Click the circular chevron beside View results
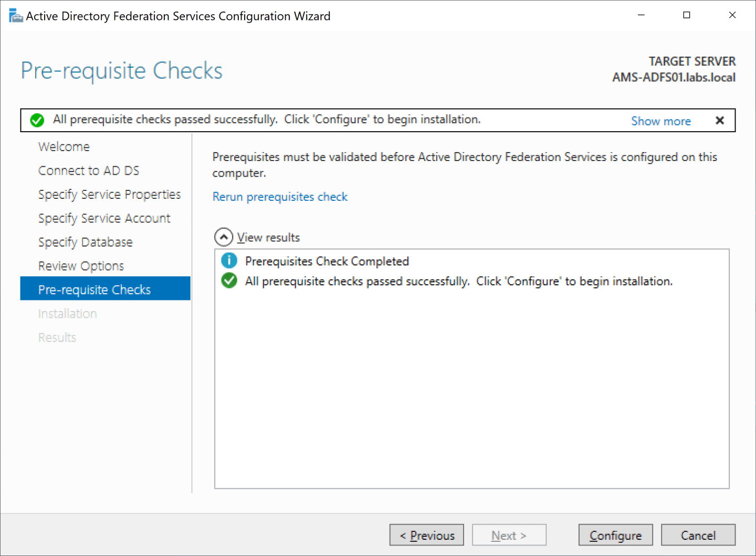 (224, 237)
